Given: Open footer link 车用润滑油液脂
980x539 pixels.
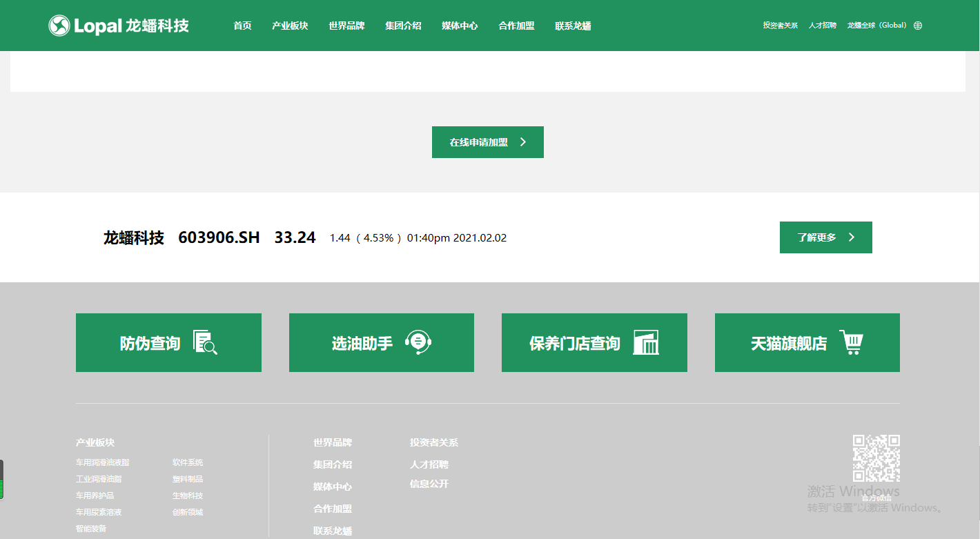Looking at the screenshot, I should pyautogui.click(x=103, y=462).
